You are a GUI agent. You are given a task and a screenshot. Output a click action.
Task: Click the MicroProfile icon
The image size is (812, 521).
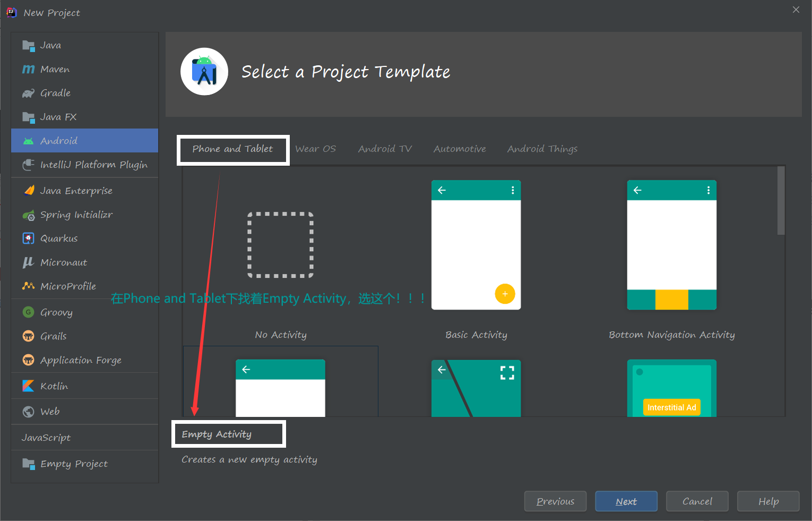tap(29, 286)
